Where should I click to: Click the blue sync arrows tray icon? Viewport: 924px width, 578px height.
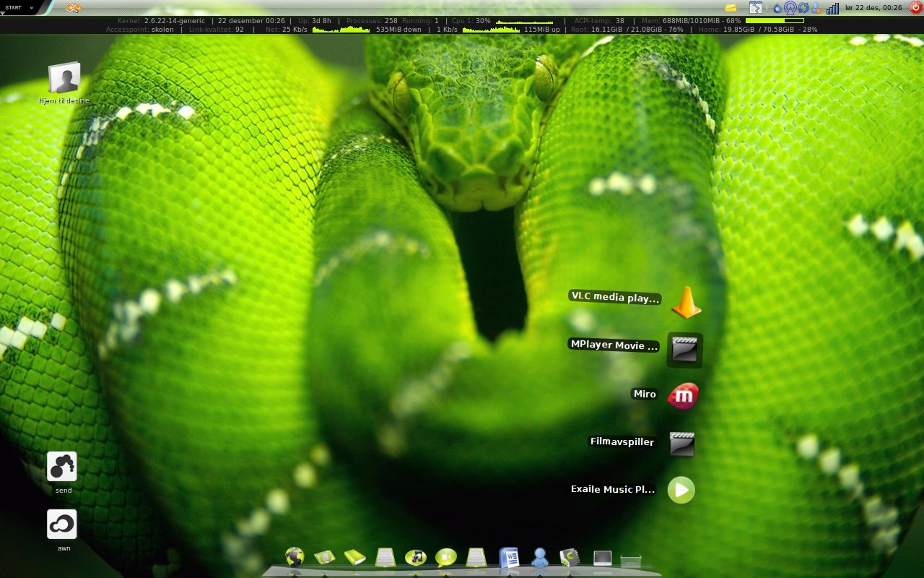(803, 8)
